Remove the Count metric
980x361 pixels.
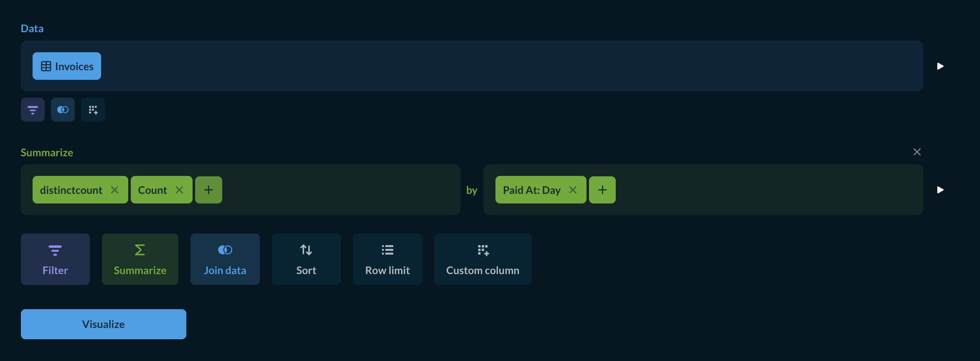(179, 190)
